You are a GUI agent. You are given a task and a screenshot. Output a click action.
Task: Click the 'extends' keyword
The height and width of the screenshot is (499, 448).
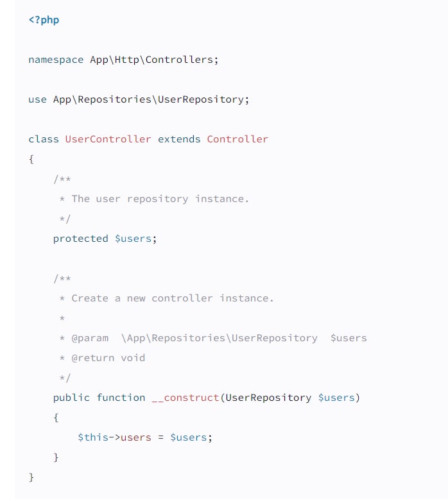click(x=179, y=139)
